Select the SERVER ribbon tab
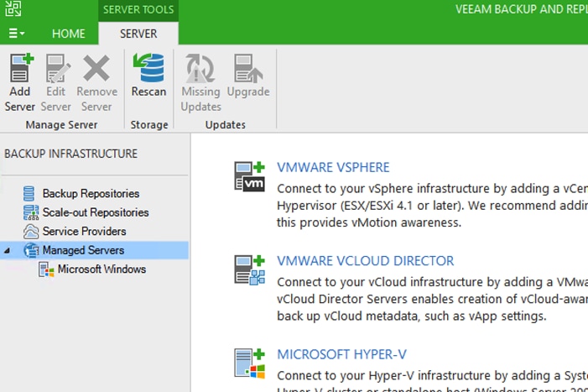The width and height of the screenshot is (588, 392). click(138, 34)
